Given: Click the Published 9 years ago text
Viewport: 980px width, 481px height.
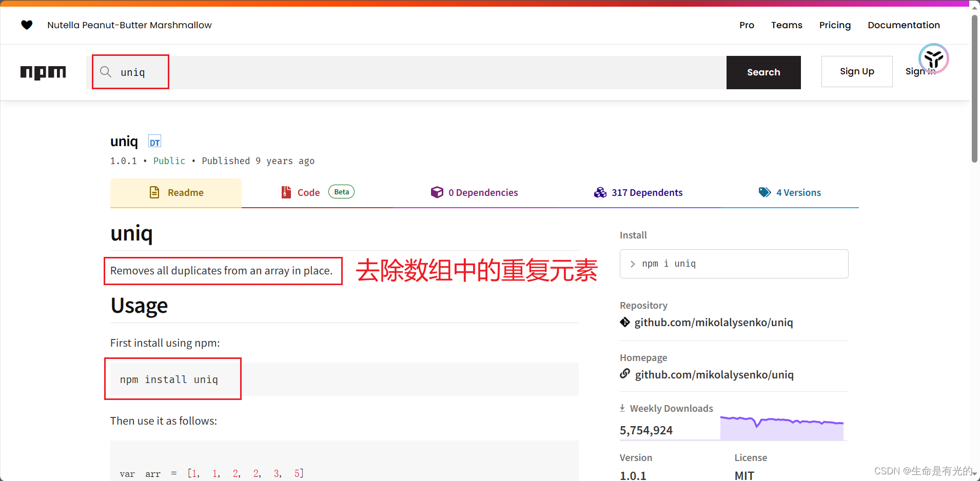Looking at the screenshot, I should [x=258, y=161].
